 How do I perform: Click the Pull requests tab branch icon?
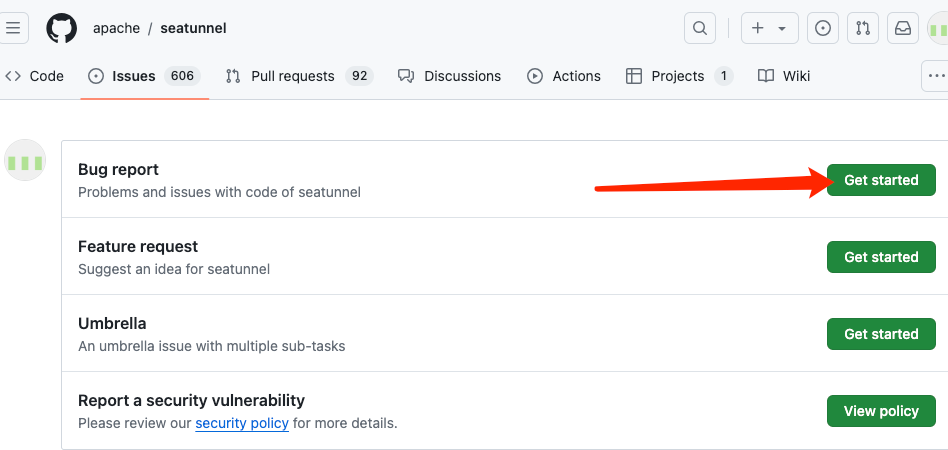click(x=233, y=76)
